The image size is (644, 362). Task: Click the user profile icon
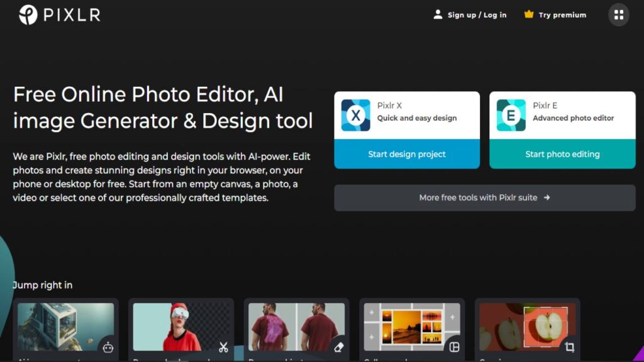coord(438,15)
